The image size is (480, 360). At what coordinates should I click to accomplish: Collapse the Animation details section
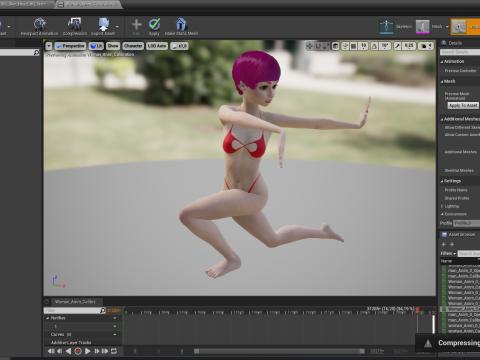click(x=442, y=62)
